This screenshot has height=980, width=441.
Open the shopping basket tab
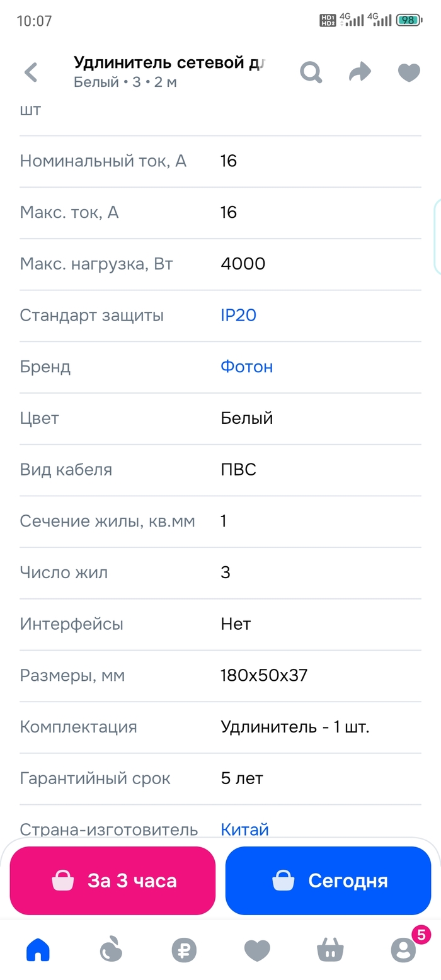tap(330, 949)
